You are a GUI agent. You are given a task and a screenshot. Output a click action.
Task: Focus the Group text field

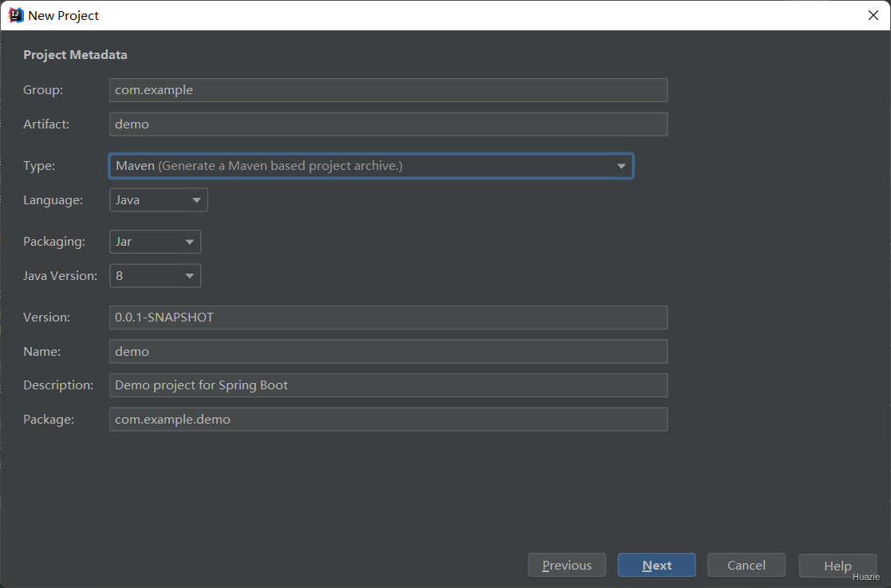click(388, 90)
